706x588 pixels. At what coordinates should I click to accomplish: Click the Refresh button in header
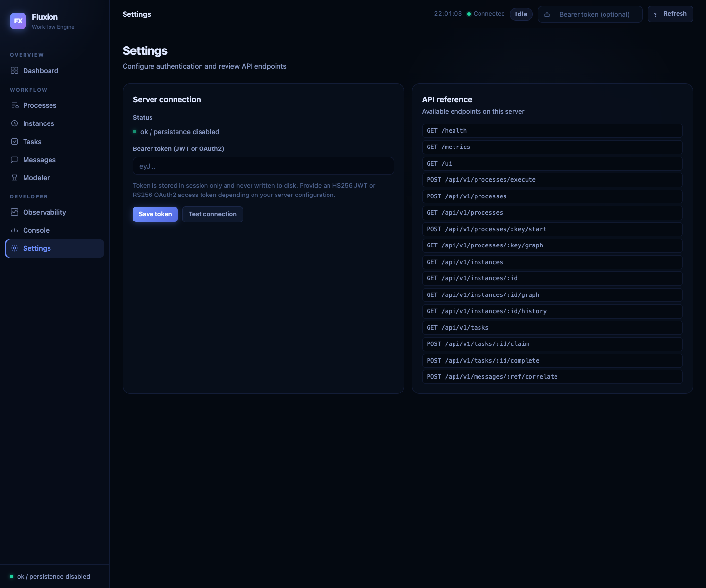coord(670,14)
